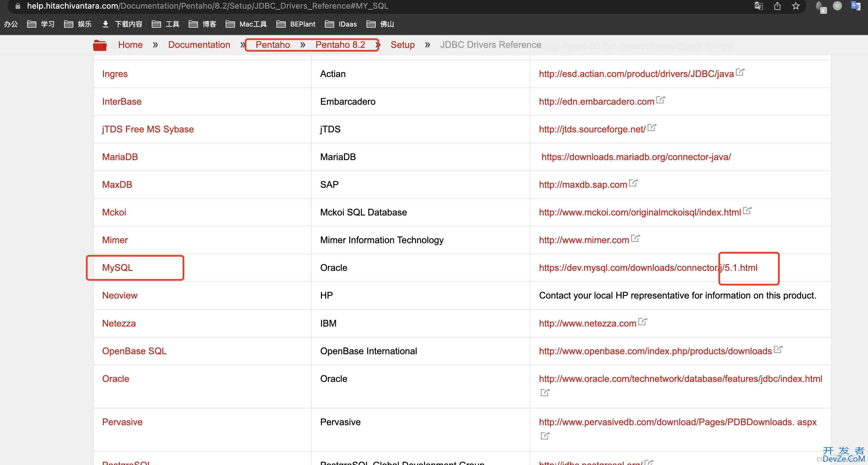Open the Mimer database link
The width and height of the screenshot is (868, 465).
(115, 240)
